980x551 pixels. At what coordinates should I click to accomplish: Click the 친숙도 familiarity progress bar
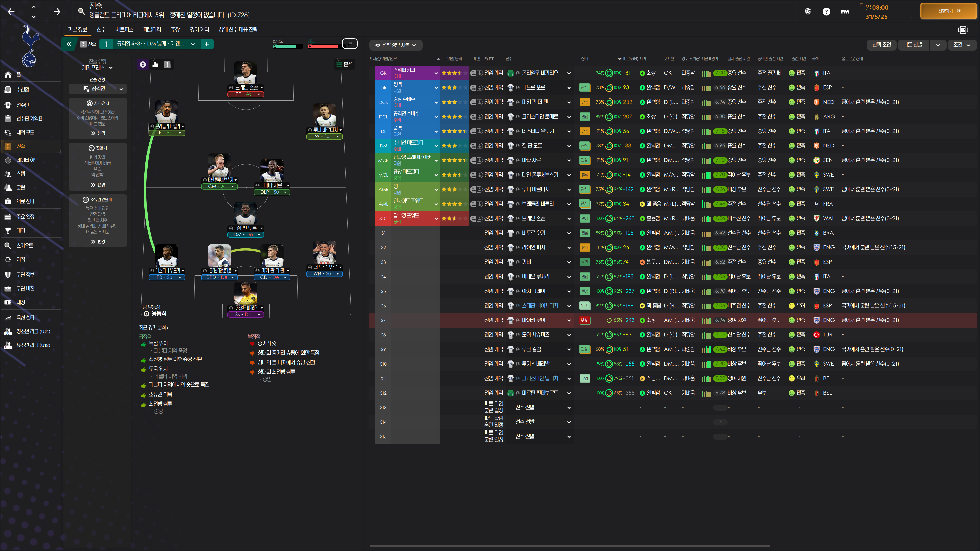coord(288,47)
